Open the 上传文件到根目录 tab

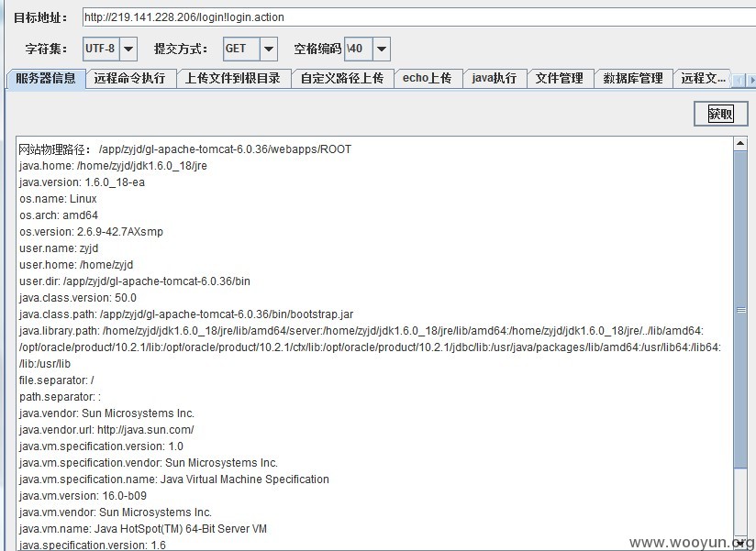point(233,78)
